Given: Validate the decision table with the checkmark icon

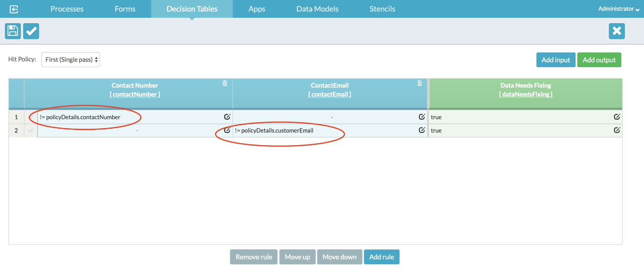Looking at the screenshot, I should click(31, 31).
